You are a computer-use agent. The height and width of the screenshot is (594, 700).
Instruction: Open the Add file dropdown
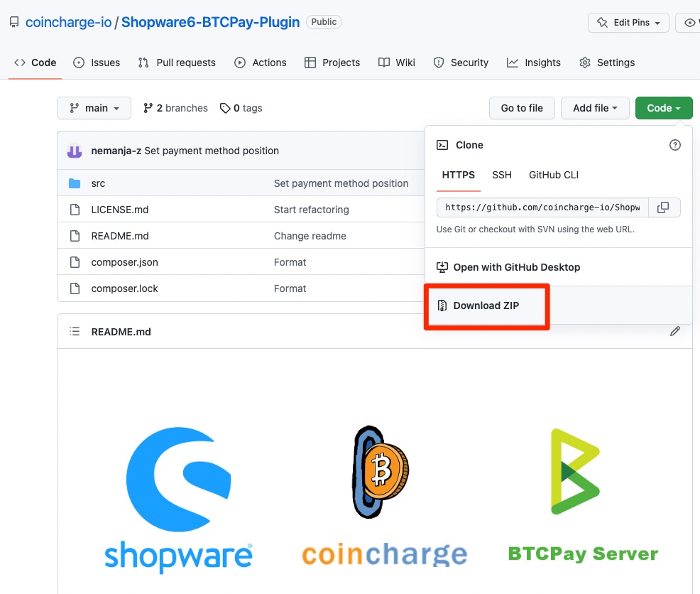tap(595, 108)
